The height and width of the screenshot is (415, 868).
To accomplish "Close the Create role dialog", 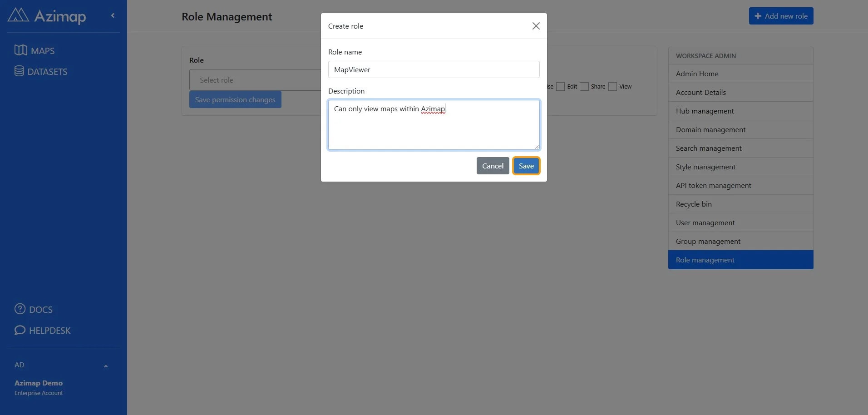I will point(536,26).
